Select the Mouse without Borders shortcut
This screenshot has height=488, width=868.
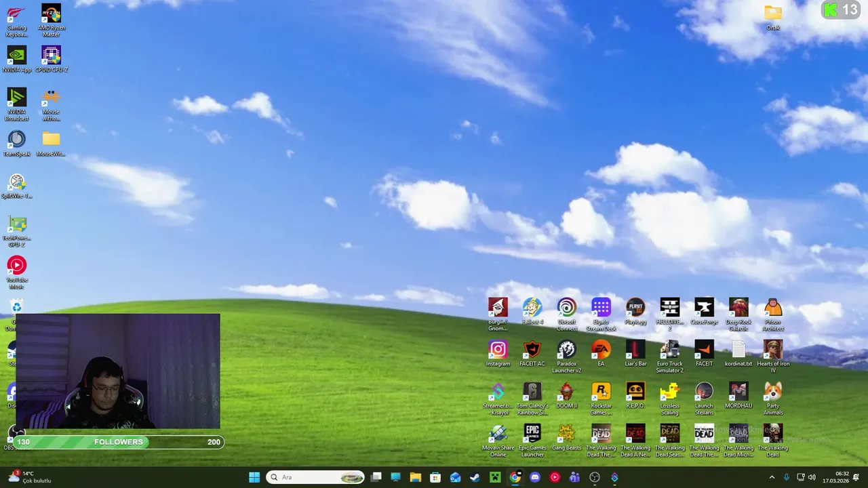pos(51,105)
